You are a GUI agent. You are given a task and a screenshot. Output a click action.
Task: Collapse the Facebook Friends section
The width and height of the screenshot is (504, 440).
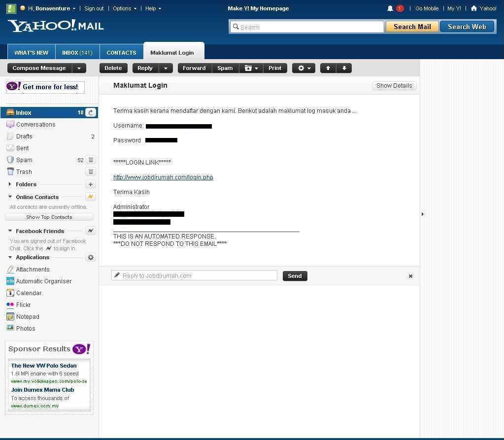pos(10,231)
